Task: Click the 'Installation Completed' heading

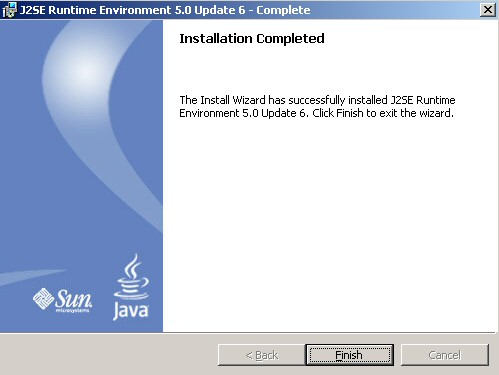Action: (252, 39)
